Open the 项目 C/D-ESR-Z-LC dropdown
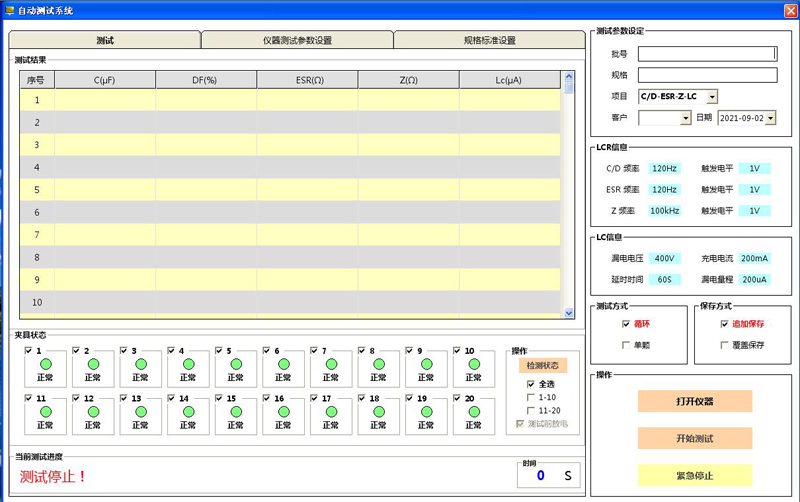 click(x=712, y=97)
